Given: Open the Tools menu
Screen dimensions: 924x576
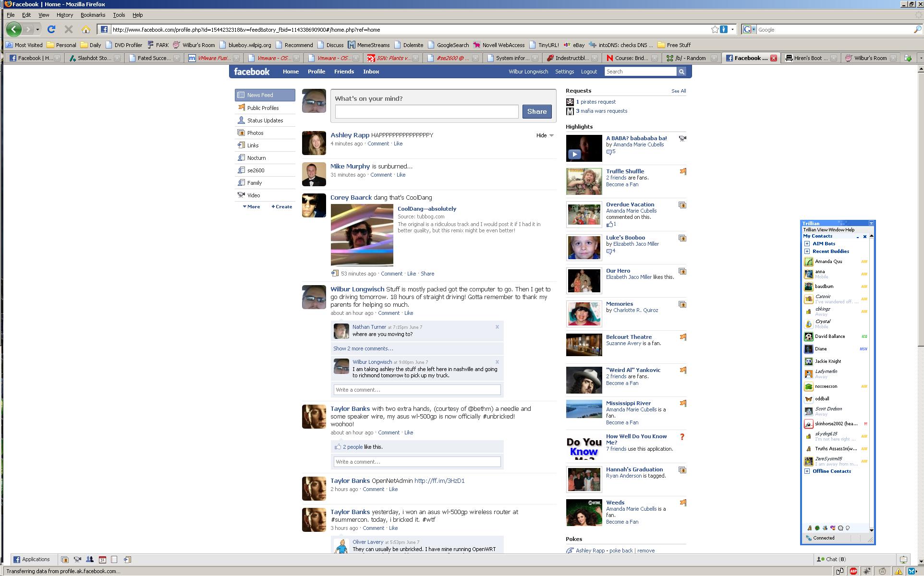Looking at the screenshot, I should (119, 15).
